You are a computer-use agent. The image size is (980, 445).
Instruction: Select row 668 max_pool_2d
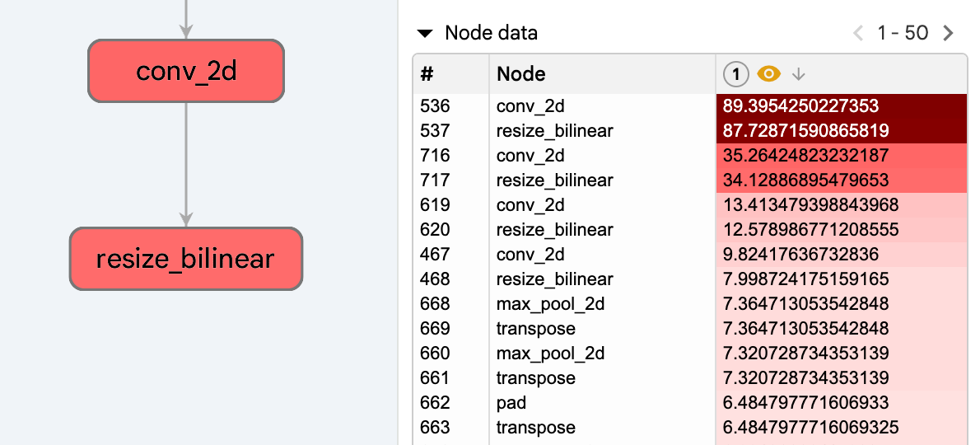(550, 304)
